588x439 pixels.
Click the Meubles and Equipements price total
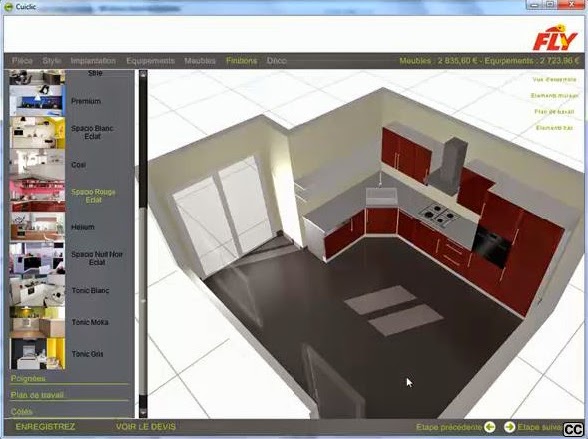coord(489,61)
